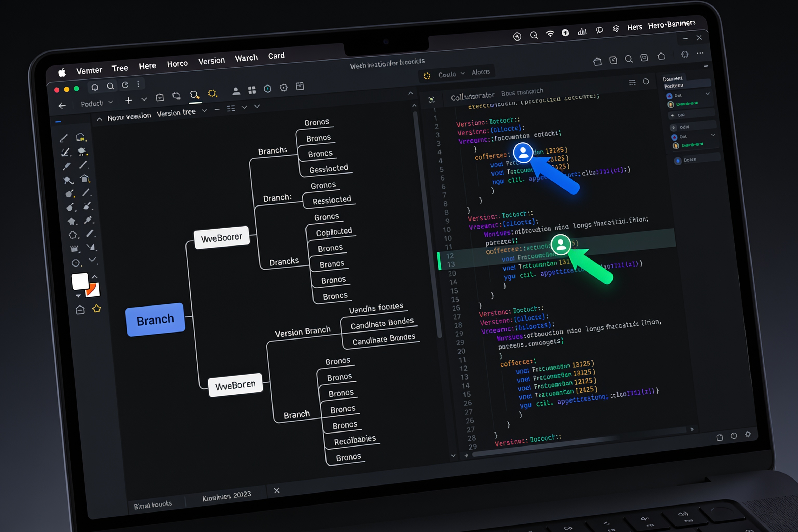Image resolution: width=798 pixels, height=532 pixels.
Task: Click the green collaborator avatar in code
Action: click(561, 244)
